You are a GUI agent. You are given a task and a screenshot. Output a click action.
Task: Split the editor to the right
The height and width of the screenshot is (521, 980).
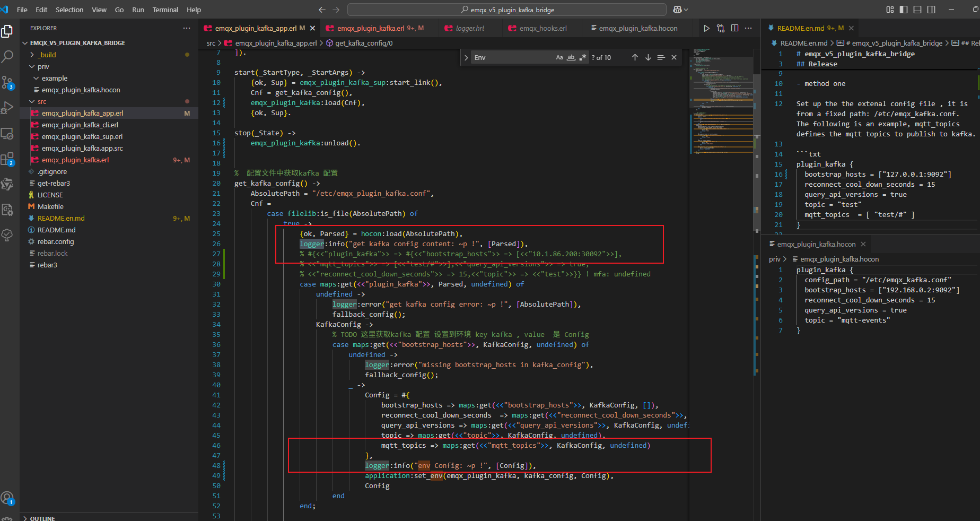(734, 28)
